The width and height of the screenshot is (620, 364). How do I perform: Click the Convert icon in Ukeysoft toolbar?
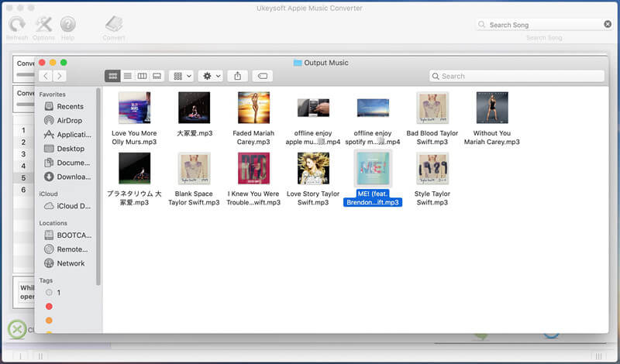(x=114, y=25)
